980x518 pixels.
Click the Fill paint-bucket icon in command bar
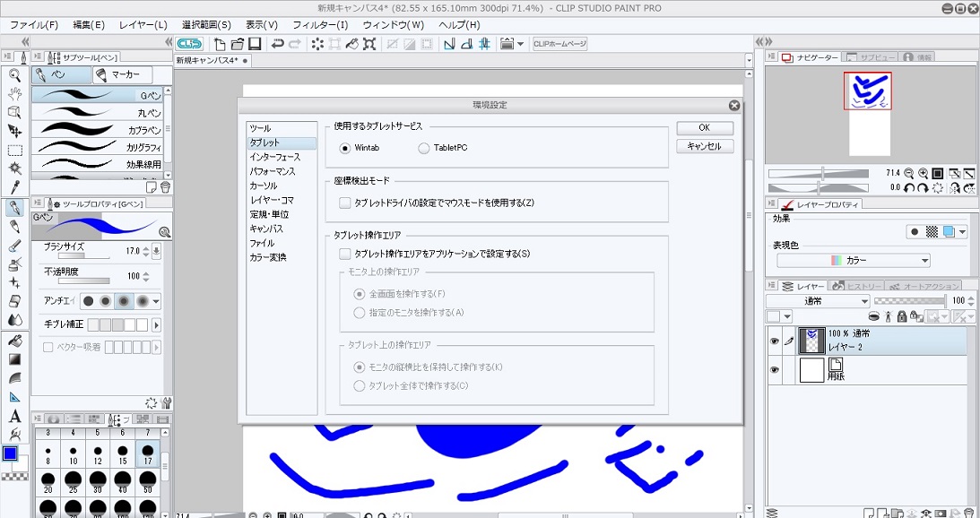click(351, 44)
